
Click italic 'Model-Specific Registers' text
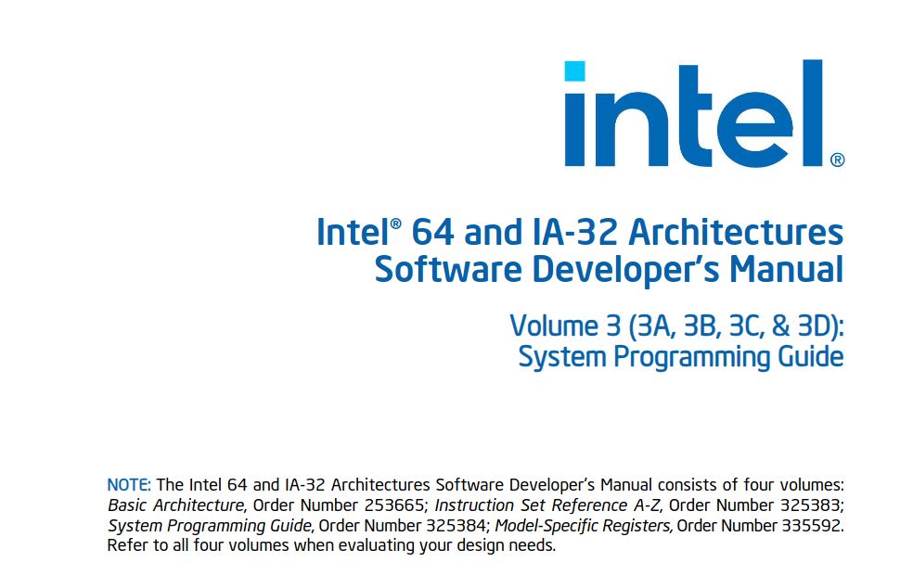point(584,526)
